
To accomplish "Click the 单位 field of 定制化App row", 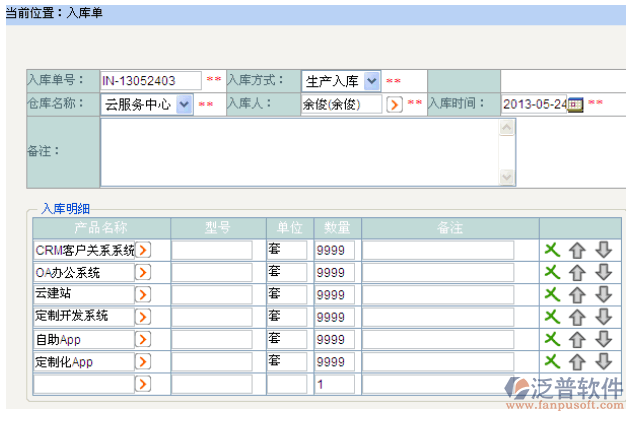I will (286, 362).
